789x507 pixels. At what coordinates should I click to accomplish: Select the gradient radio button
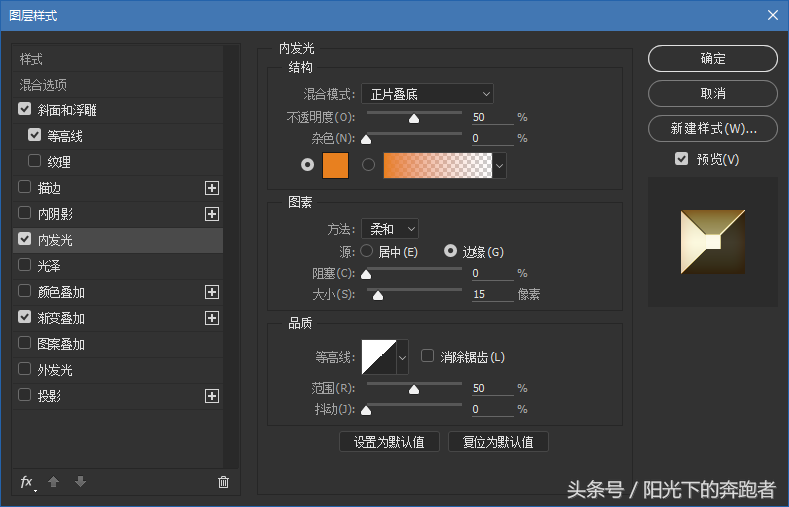368,165
